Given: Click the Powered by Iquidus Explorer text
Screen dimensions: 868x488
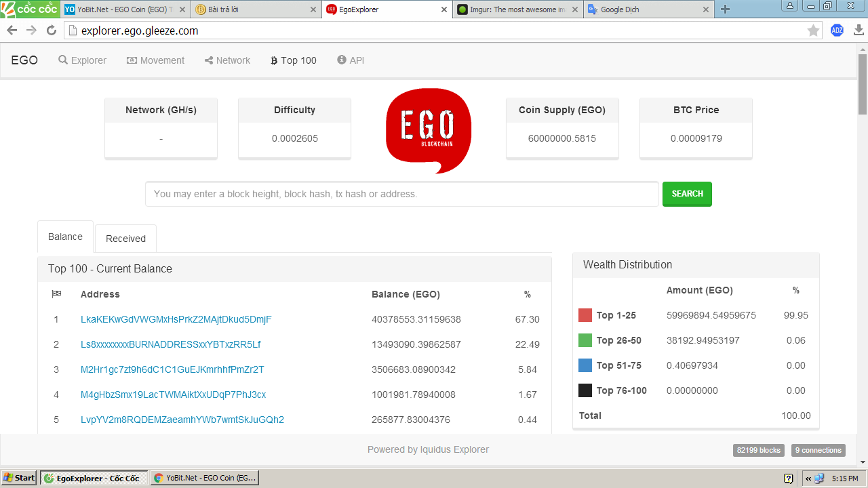Looking at the screenshot, I should tap(428, 449).
